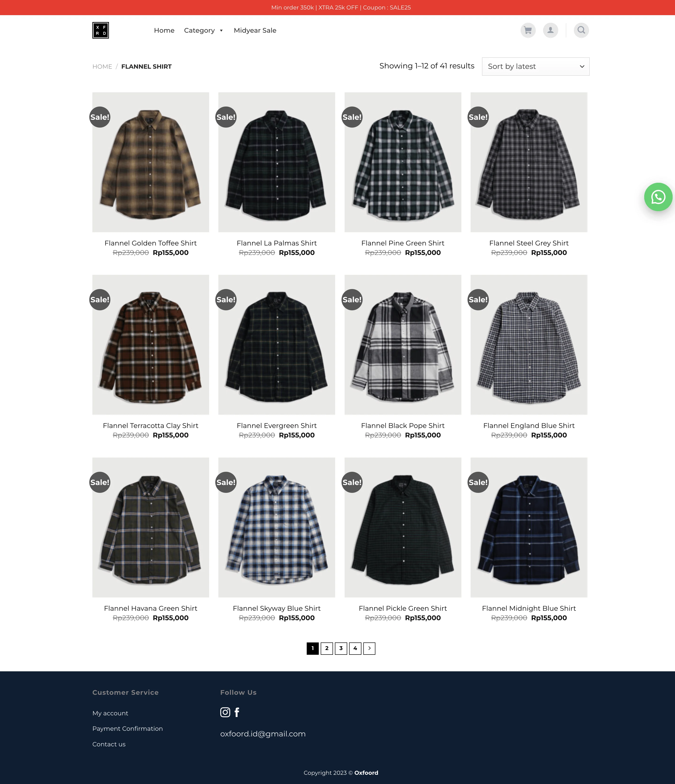Open the shopping cart icon

(528, 30)
